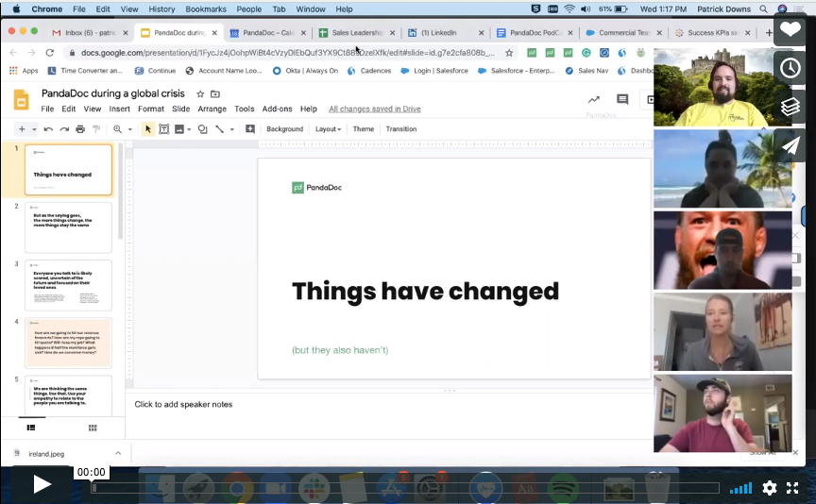This screenshot has width=816, height=504.
Task: Click the move to folder icon
Action: 215,94
